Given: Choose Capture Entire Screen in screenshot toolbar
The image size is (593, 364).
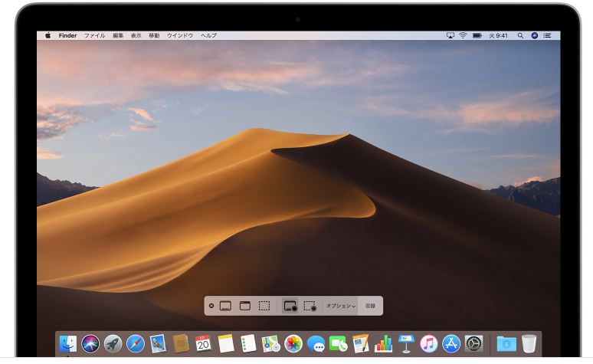Looking at the screenshot, I should [225, 306].
